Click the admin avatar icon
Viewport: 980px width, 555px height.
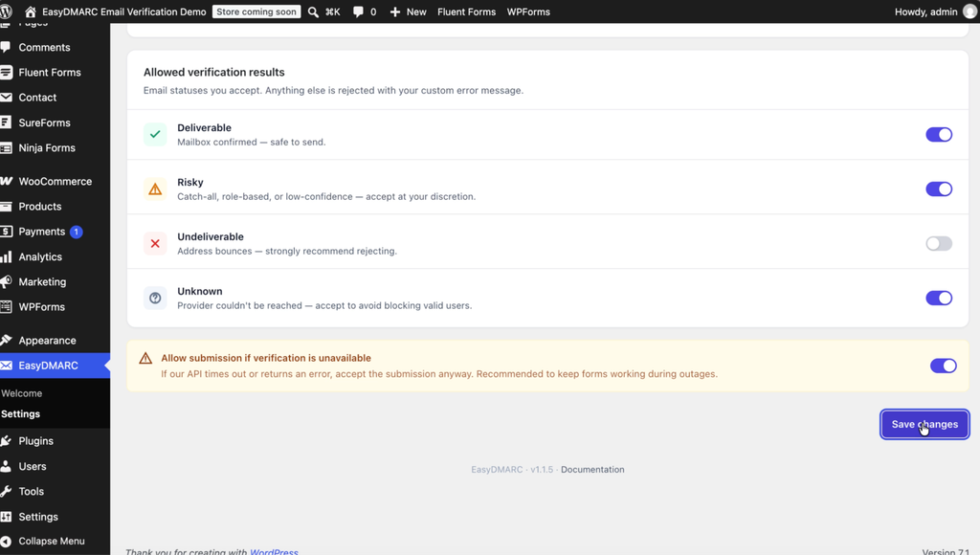coord(970,11)
